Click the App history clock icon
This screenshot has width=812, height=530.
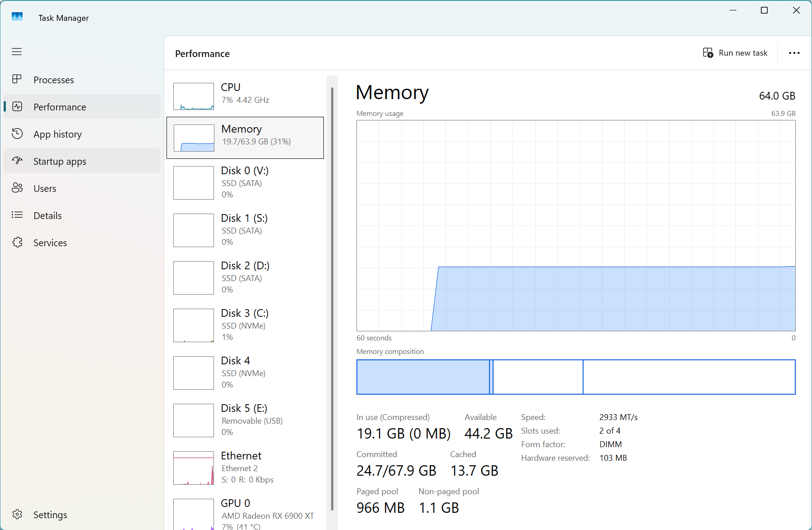(x=17, y=134)
